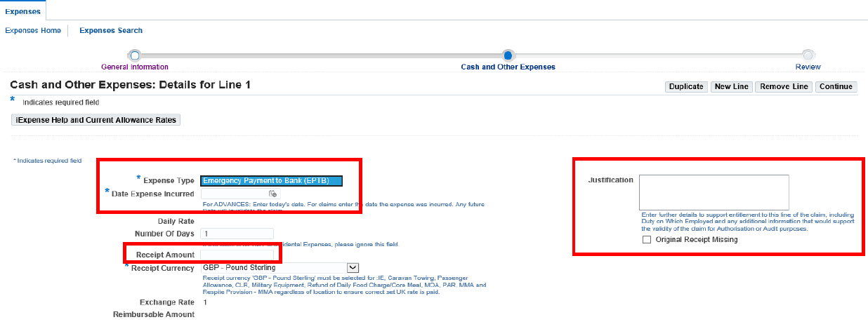Click the Remove Line button

point(784,87)
